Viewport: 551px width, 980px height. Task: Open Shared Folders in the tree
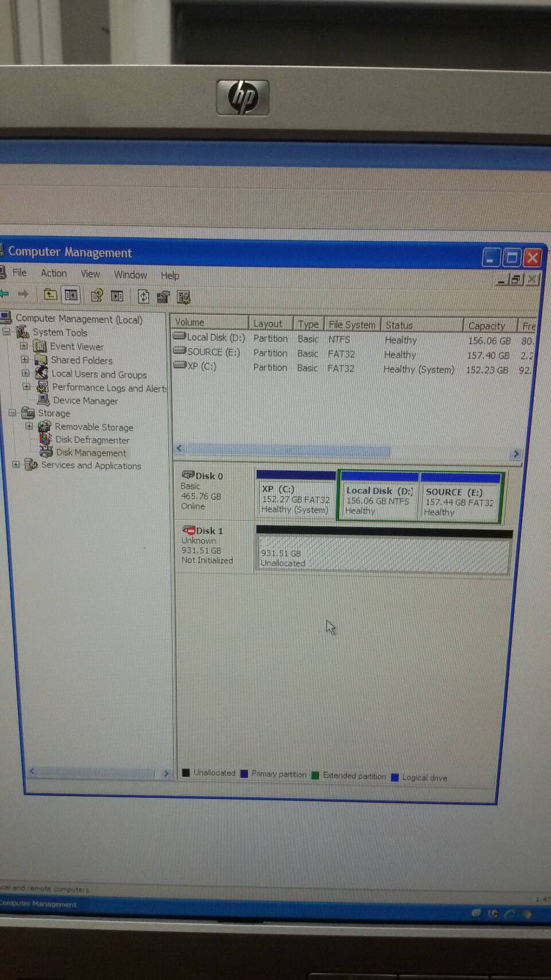point(82,360)
